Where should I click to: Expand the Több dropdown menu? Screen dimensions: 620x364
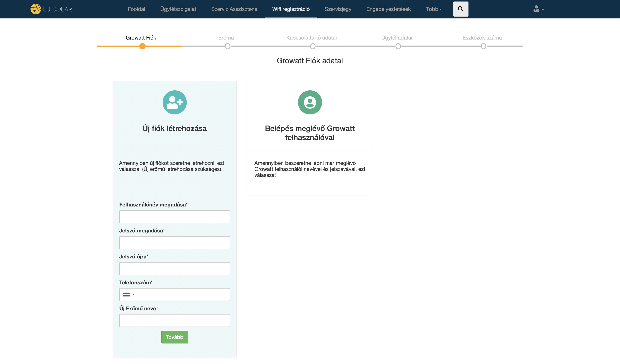tap(433, 9)
